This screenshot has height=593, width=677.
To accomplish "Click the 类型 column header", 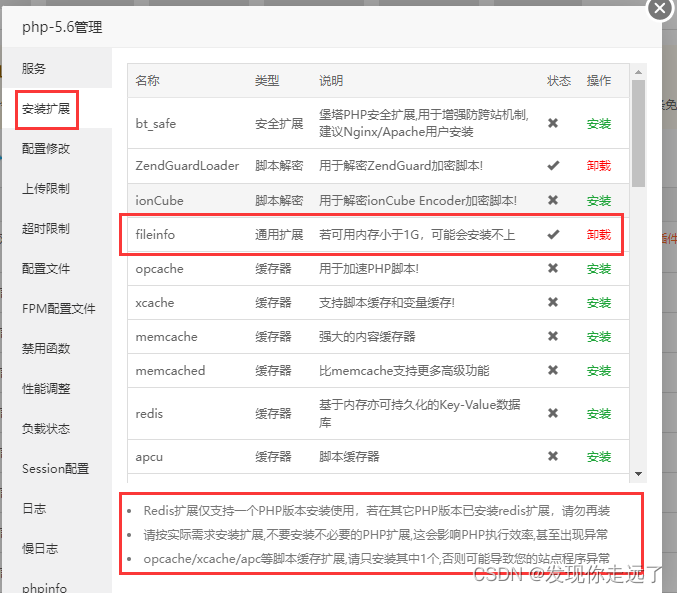I will tap(267, 80).
